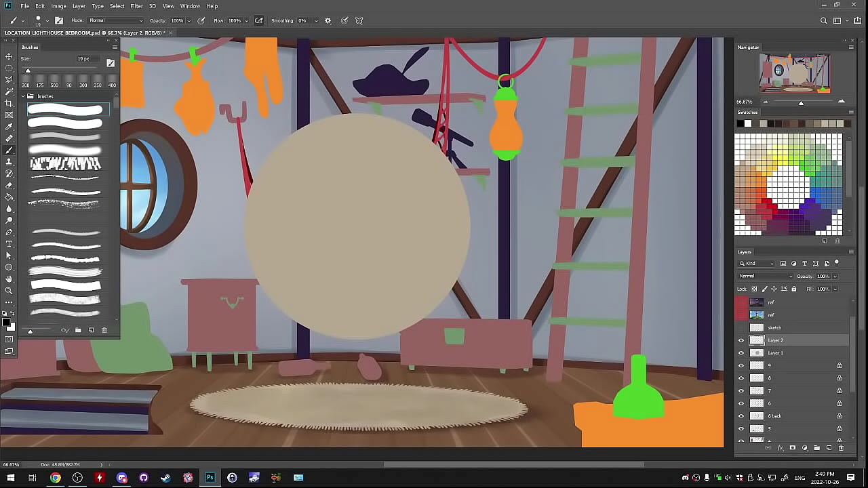Click the foreground color swatch
Screen dimensions: 868x488
(7, 323)
